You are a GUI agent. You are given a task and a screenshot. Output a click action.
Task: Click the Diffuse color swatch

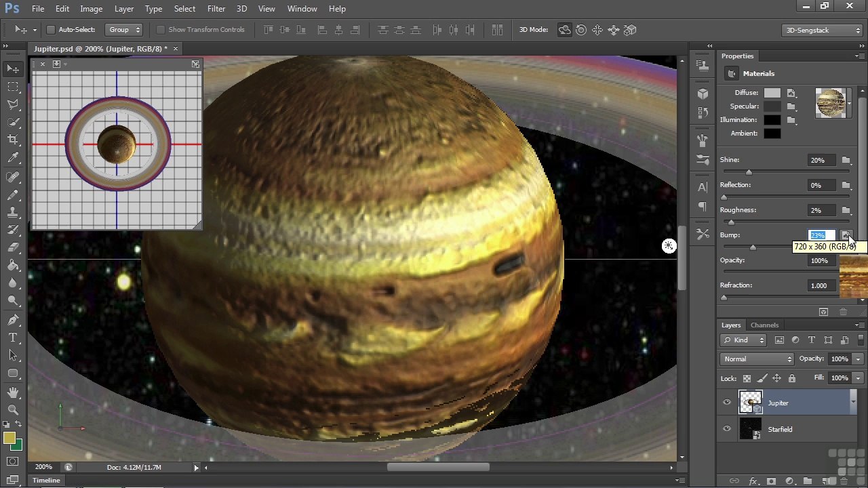pyautogui.click(x=772, y=93)
